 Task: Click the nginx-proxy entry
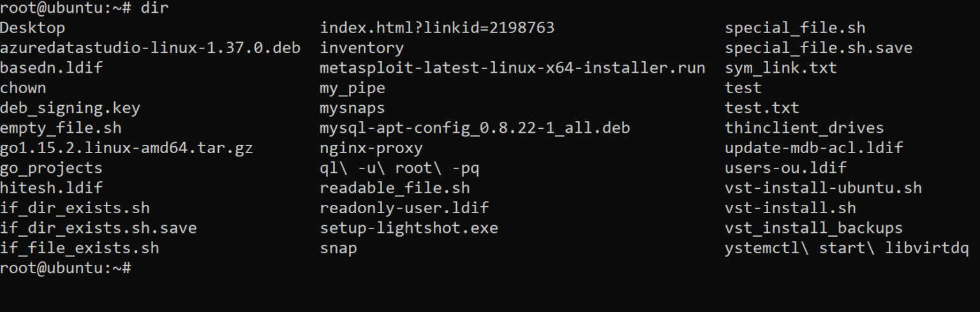point(371,148)
